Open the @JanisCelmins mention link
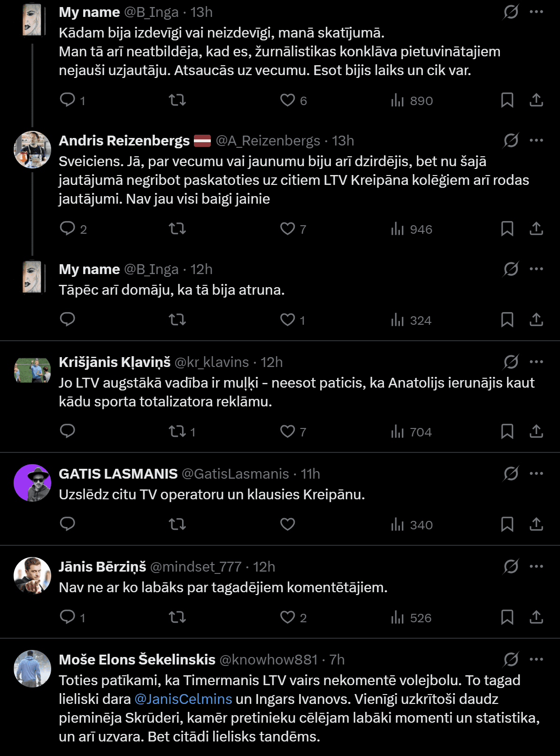Image resolution: width=560 pixels, height=756 pixels. [x=183, y=699]
